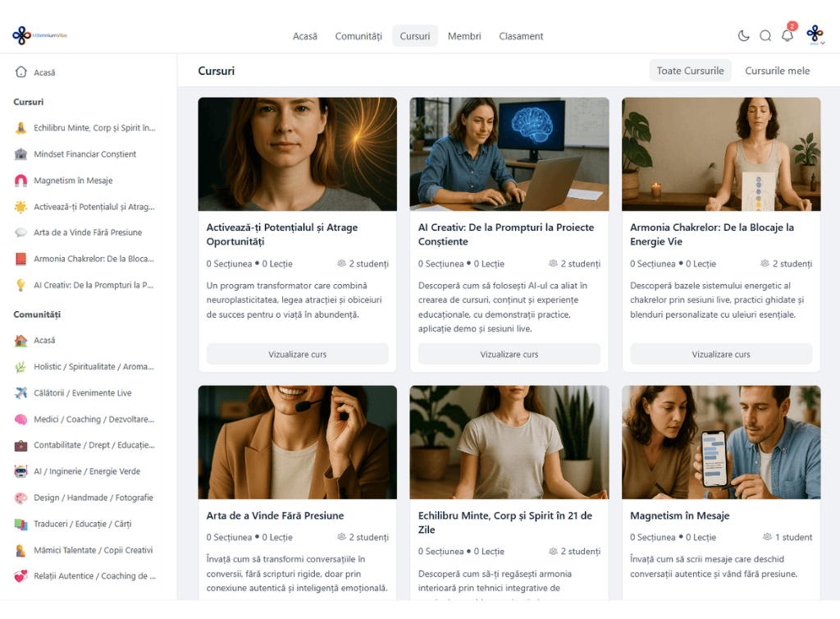Click books icon for Traduceri / Educație / Cărți
The height and width of the screenshot is (619, 840).
[21, 524]
